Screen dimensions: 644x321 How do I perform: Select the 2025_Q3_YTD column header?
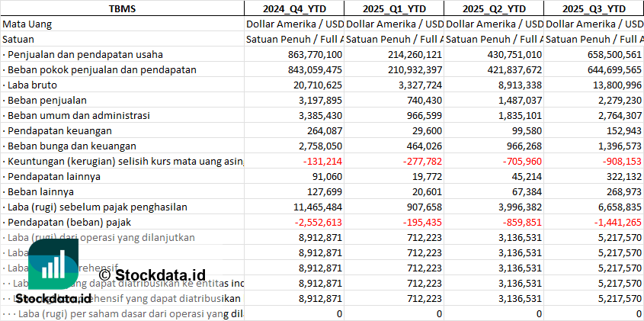[594, 8]
